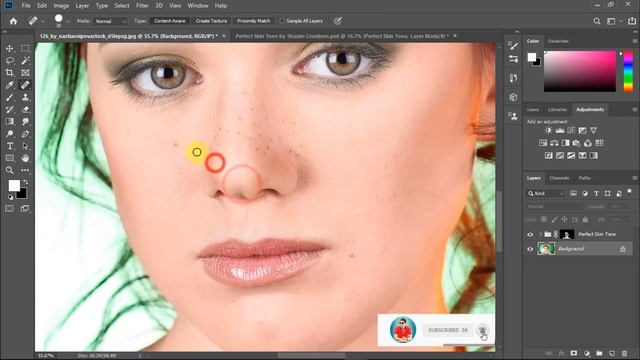This screenshot has height=360, width=640.
Task: Select the Eyedropper tool
Action: click(x=10, y=85)
